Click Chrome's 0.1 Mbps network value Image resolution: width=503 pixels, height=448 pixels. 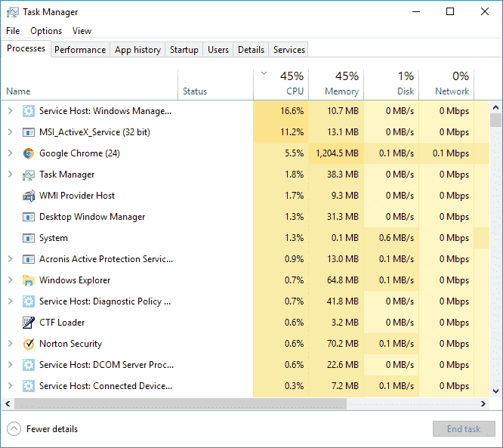(x=451, y=153)
